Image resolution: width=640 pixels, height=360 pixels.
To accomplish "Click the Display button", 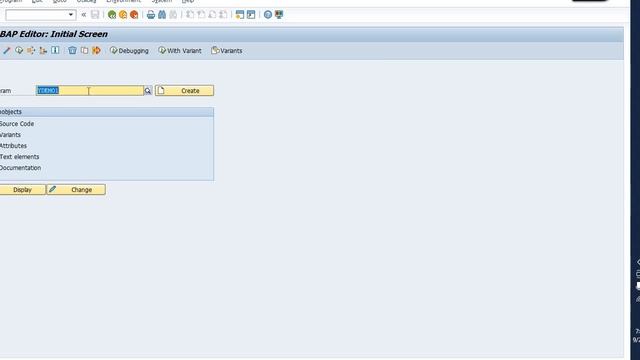I will tap(22, 190).
